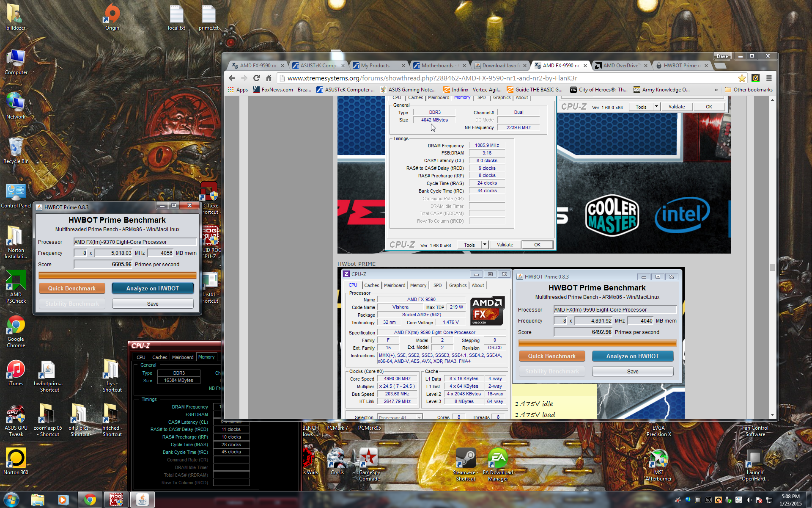Launch MSI Afterburner desktop icon
812x508 pixels.
[658, 465]
